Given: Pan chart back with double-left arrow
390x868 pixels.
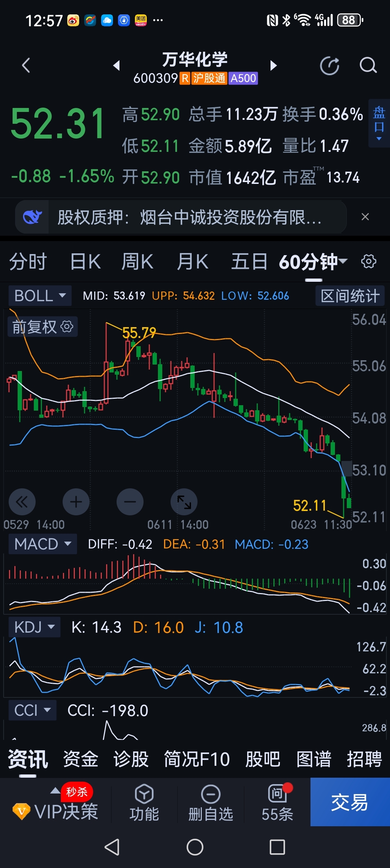Looking at the screenshot, I should pyautogui.click(x=22, y=502).
